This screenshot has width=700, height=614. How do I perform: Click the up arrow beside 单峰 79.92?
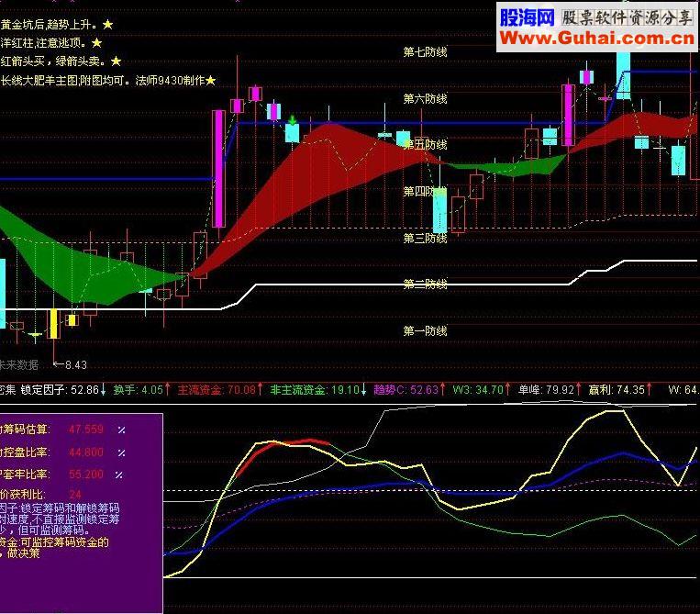pos(578,389)
